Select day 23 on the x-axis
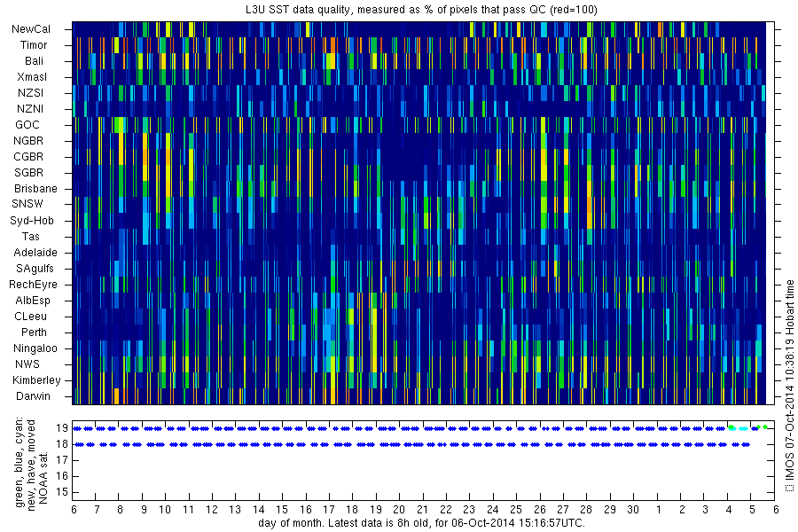The image size is (798, 532). point(469,509)
